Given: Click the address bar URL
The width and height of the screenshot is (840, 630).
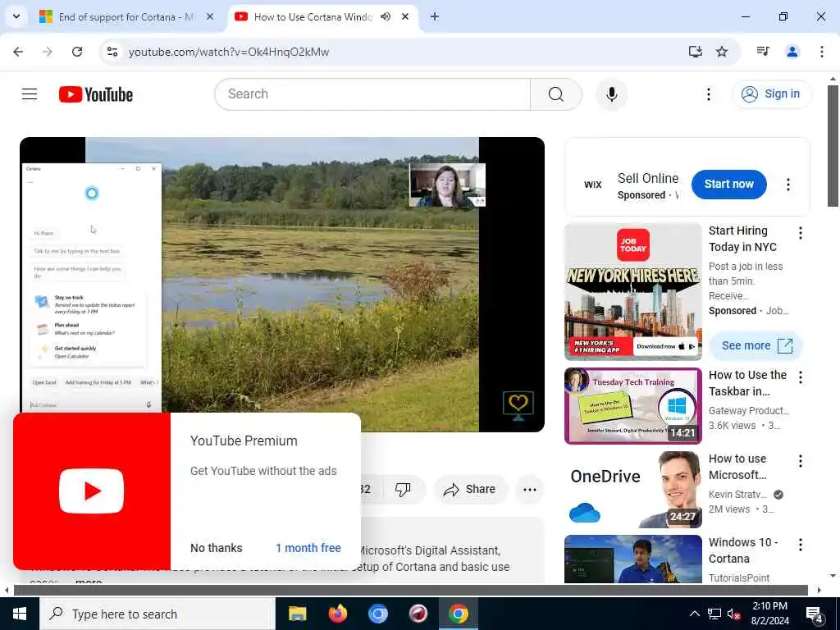Looking at the screenshot, I should (229, 52).
